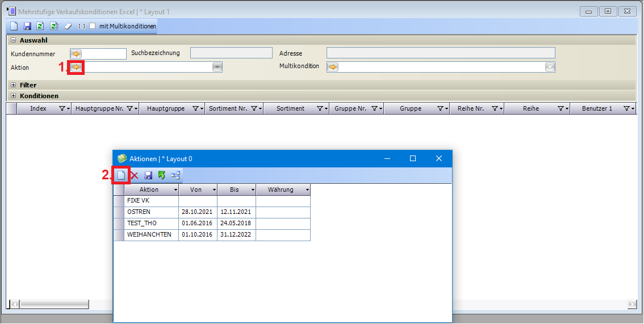
Task: Open the Aktion combo box dropdown arrow
Action: point(217,67)
